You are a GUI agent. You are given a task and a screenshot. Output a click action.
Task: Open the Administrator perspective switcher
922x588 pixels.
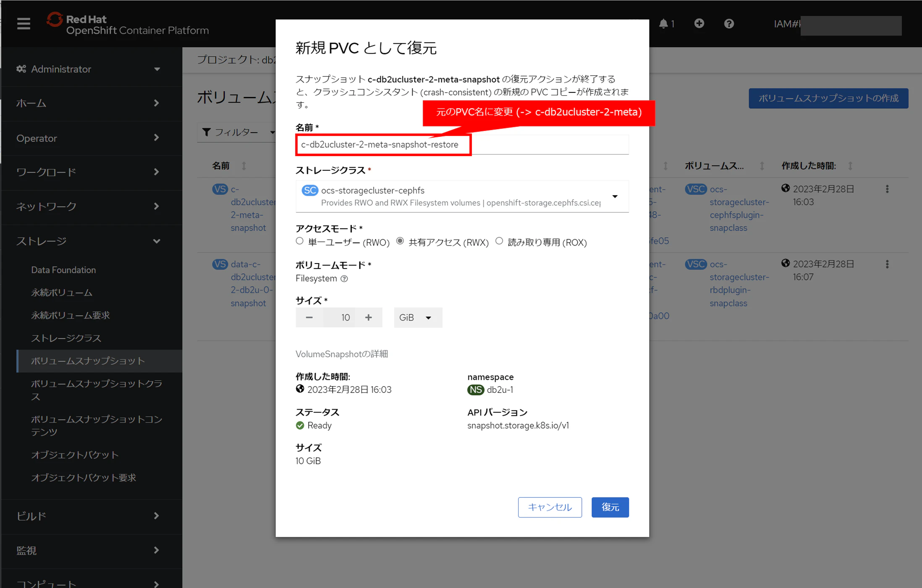(x=89, y=69)
